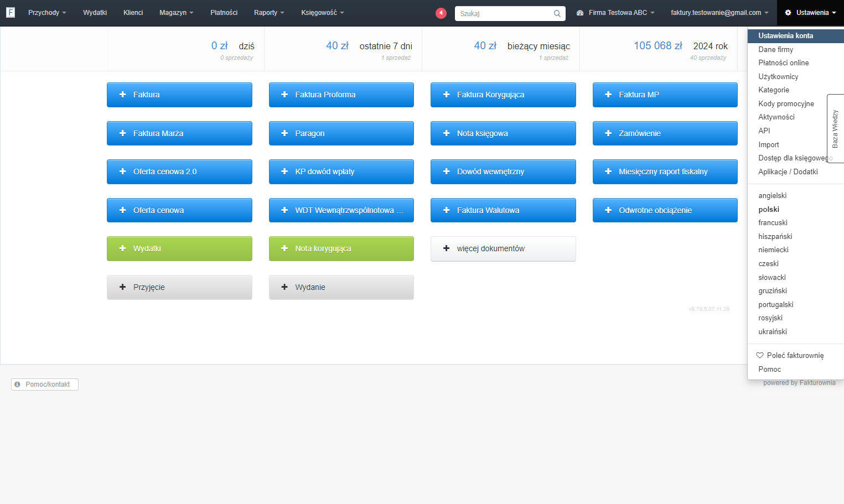Open the Płatności menu item
844x504 pixels.
(x=224, y=13)
